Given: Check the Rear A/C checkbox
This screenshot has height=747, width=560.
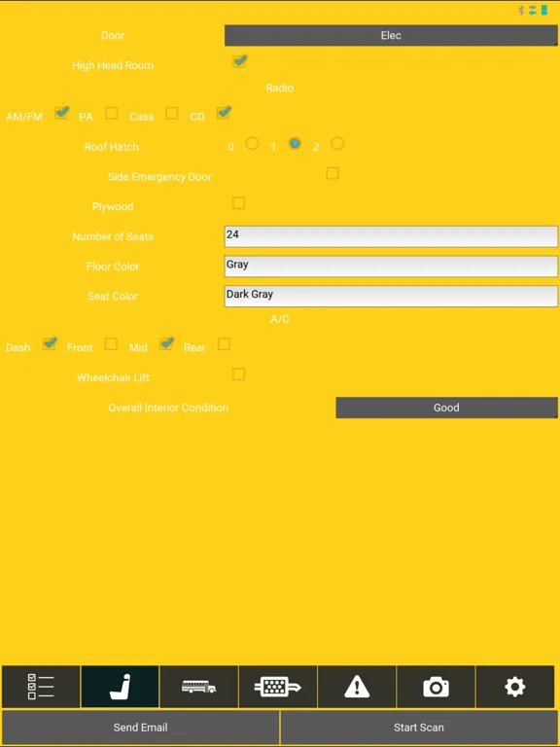Looking at the screenshot, I should [x=224, y=344].
